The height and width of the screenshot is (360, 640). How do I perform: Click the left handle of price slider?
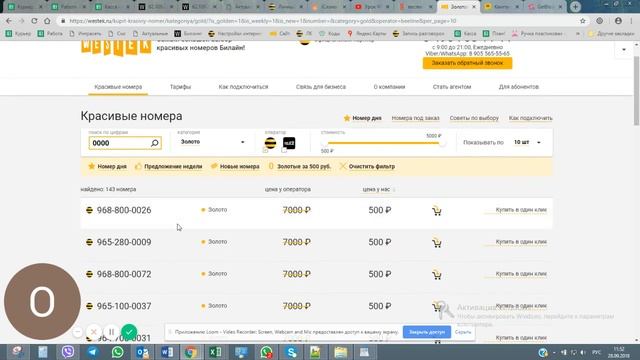pos(324,143)
